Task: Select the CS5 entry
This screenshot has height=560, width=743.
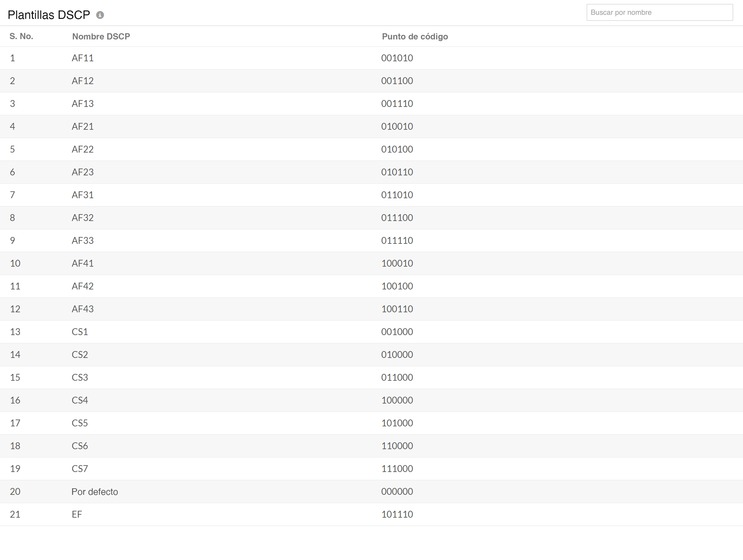Action: [80, 423]
